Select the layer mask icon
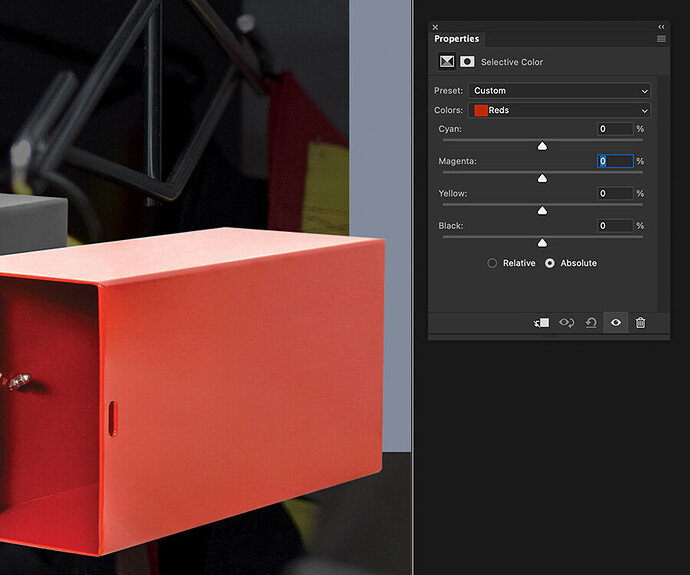 467,62
